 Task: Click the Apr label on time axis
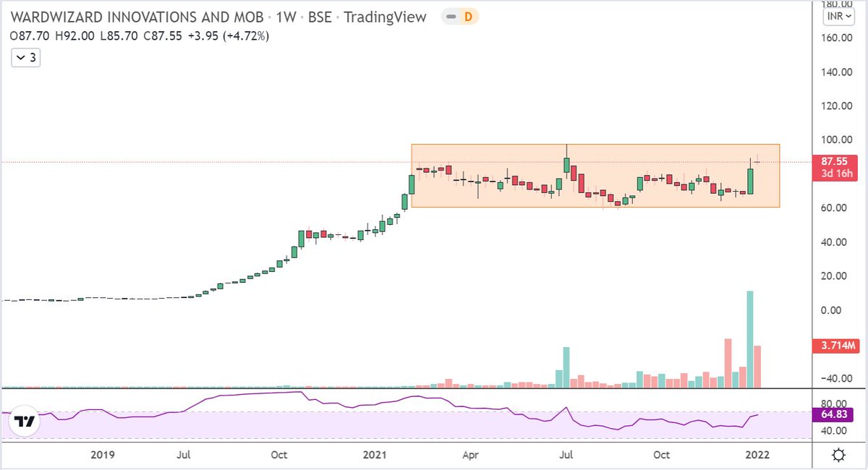(x=471, y=456)
